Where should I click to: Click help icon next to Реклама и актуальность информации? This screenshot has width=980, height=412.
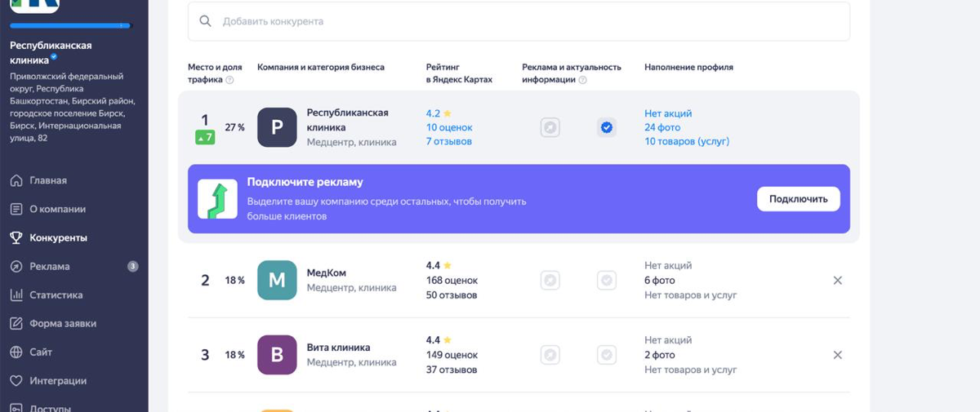pyautogui.click(x=582, y=80)
